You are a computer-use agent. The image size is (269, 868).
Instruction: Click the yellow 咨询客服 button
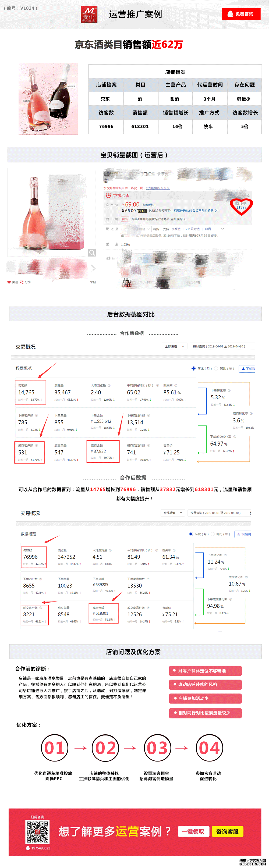click(x=227, y=831)
